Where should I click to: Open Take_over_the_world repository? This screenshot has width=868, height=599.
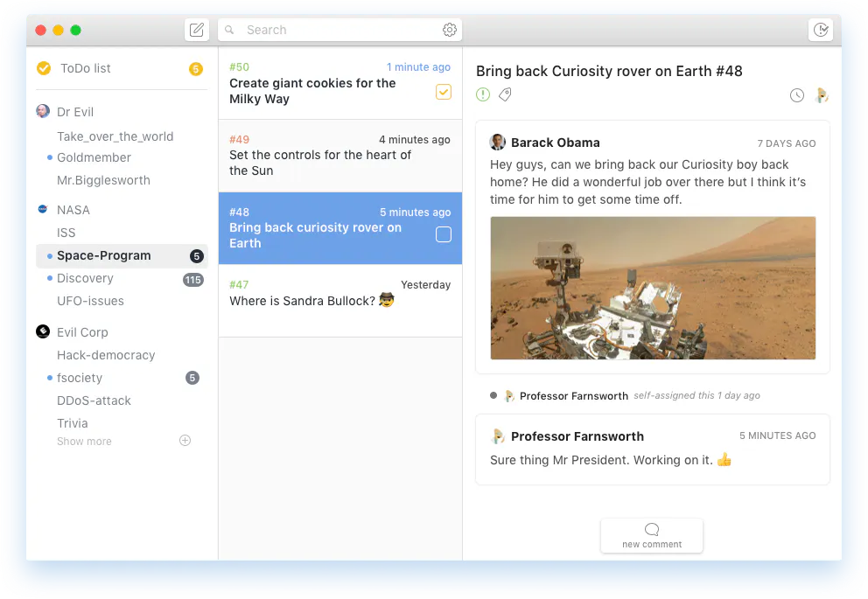coord(115,136)
